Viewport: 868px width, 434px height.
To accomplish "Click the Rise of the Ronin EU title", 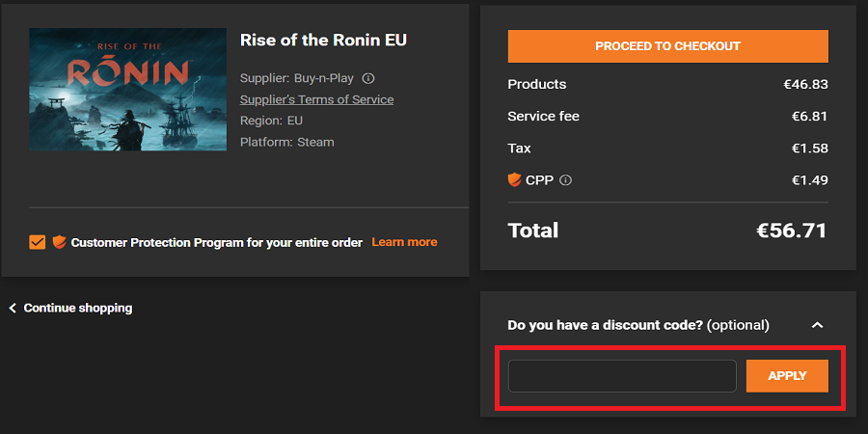I will (323, 40).
